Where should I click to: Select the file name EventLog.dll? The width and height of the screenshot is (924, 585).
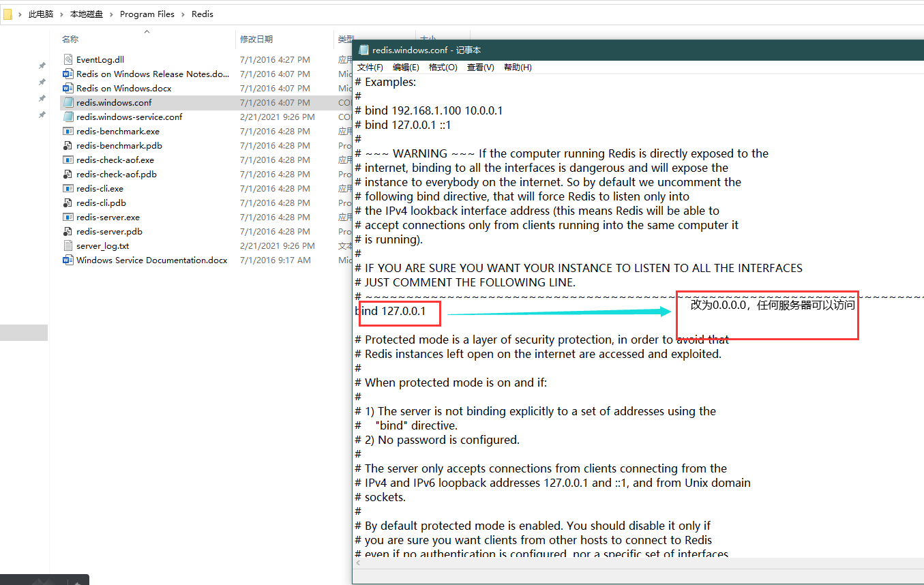(x=100, y=59)
